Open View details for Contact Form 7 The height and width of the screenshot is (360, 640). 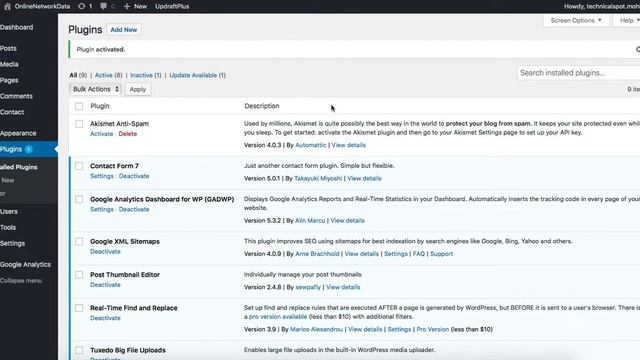pos(364,178)
